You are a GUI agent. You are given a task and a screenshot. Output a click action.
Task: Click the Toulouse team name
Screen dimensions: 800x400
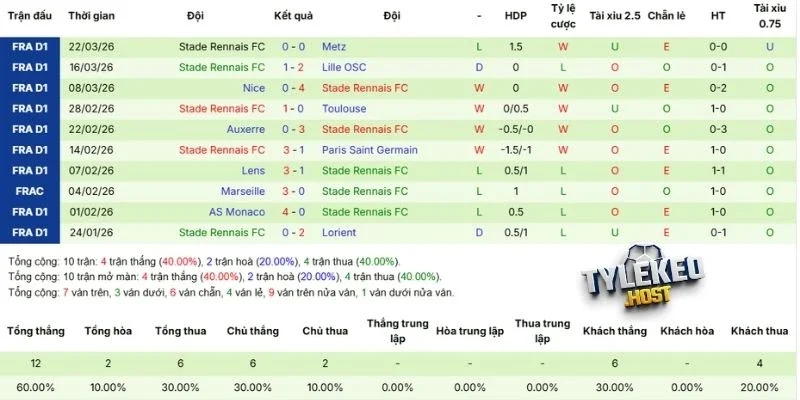pos(344,108)
